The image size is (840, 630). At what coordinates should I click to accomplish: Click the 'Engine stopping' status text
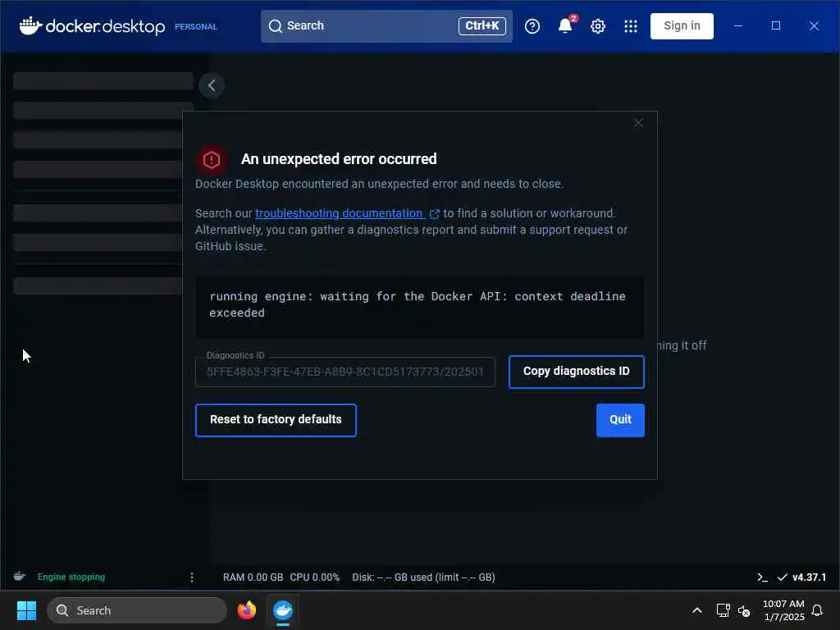71,577
